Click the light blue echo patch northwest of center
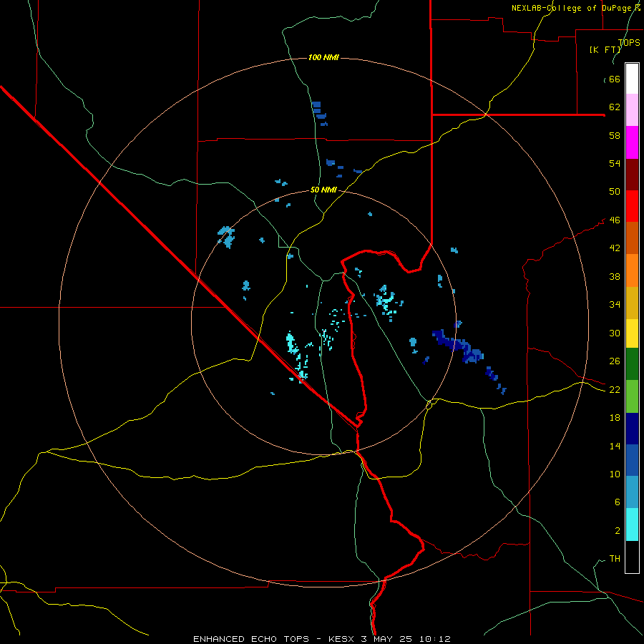 click(x=226, y=237)
